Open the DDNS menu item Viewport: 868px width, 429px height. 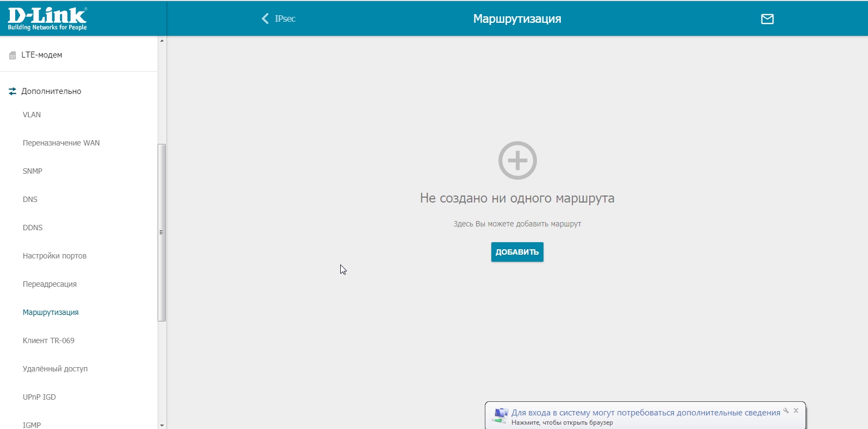click(x=33, y=228)
